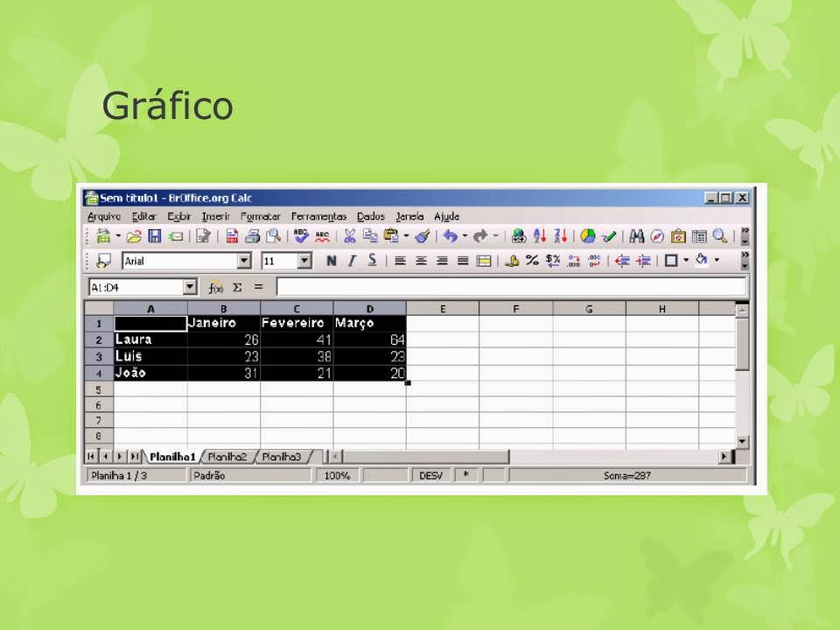Decrease the cell indent

tap(622, 261)
